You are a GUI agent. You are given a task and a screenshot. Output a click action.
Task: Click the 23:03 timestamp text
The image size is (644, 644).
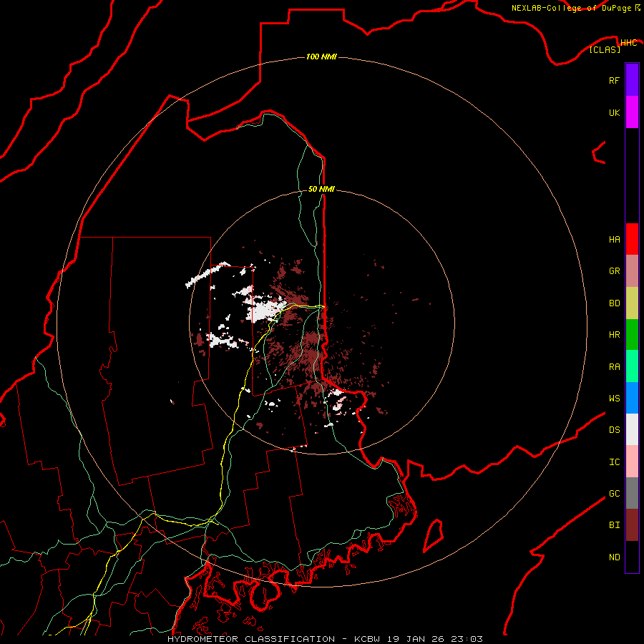pyautogui.click(x=466, y=639)
